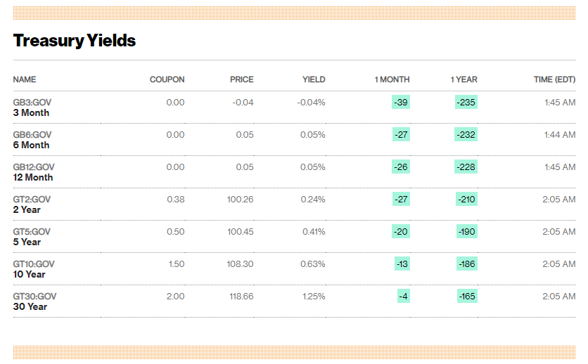Open the GT5:GOV 5 Year link

point(32,237)
